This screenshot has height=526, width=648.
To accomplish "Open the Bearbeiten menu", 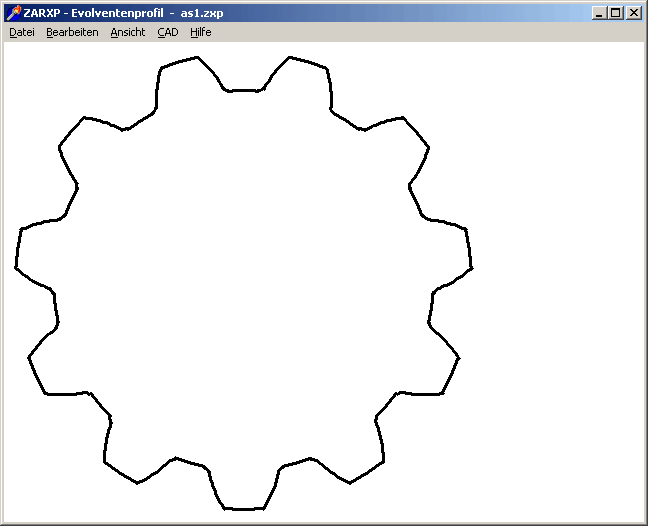I will click(72, 32).
